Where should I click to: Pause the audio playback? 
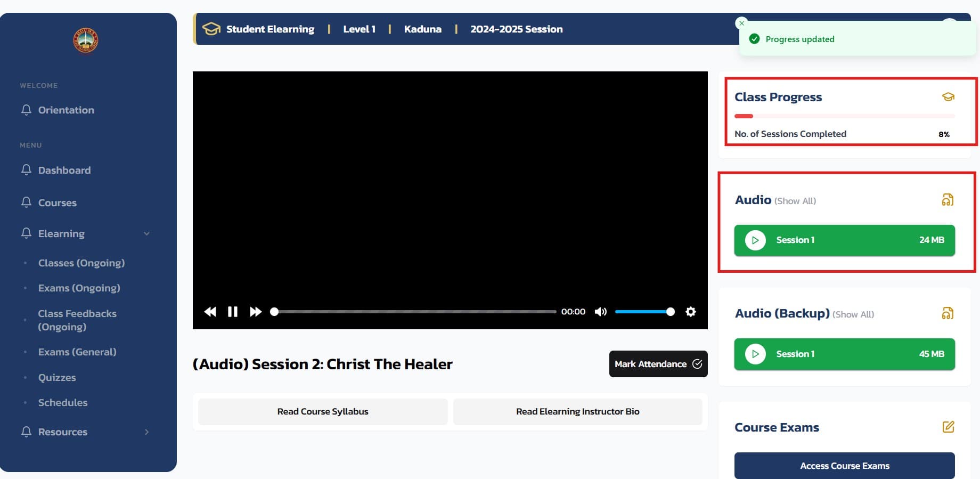point(233,312)
